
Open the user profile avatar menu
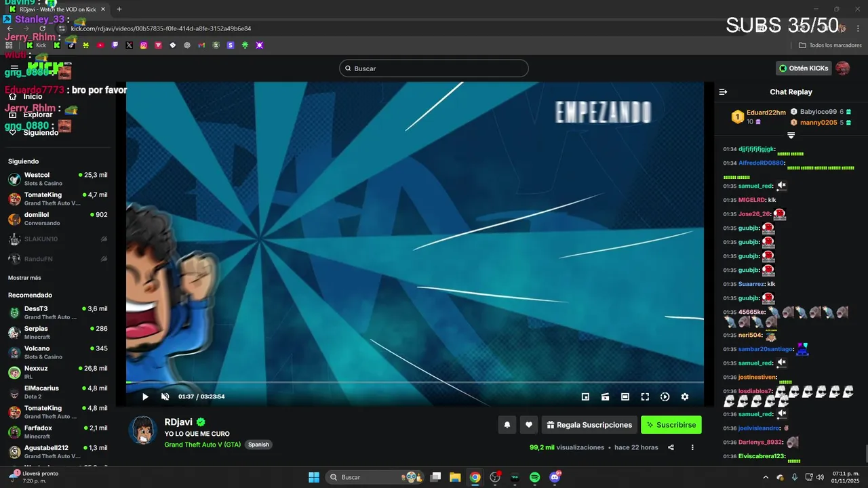click(x=842, y=68)
